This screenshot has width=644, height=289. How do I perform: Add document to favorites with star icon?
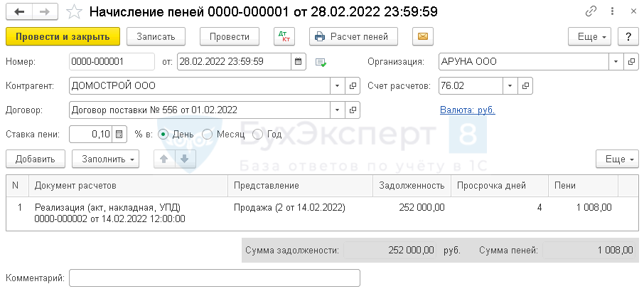click(x=73, y=12)
